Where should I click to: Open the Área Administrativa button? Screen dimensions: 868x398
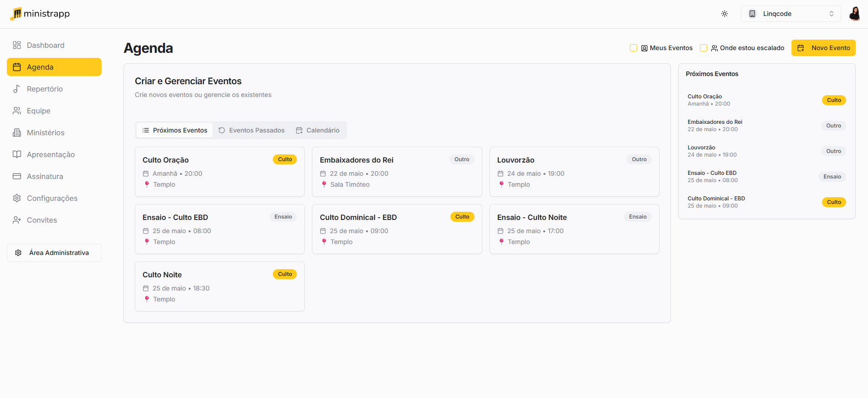click(54, 253)
